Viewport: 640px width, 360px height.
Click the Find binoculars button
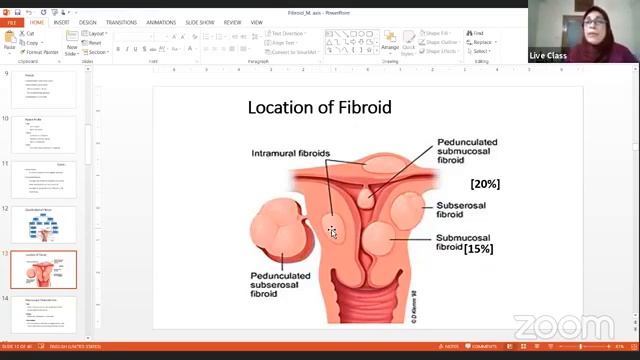pyautogui.click(x=475, y=33)
